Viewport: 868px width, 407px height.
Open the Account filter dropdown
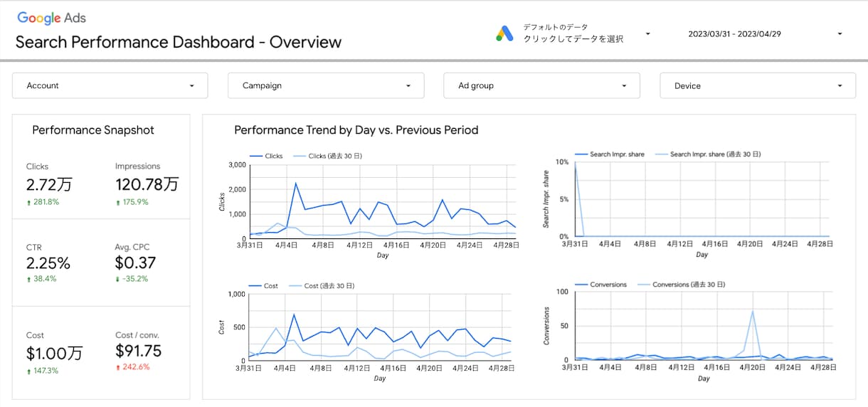[x=110, y=85]
